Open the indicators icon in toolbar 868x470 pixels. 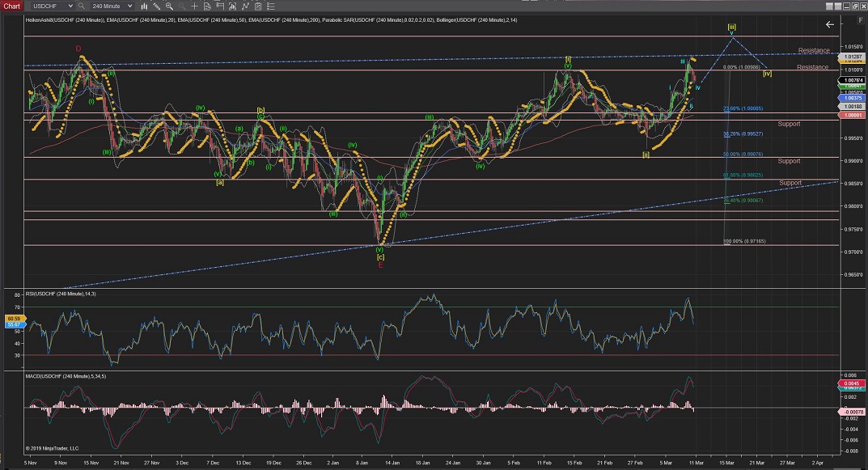pos(232,6)
